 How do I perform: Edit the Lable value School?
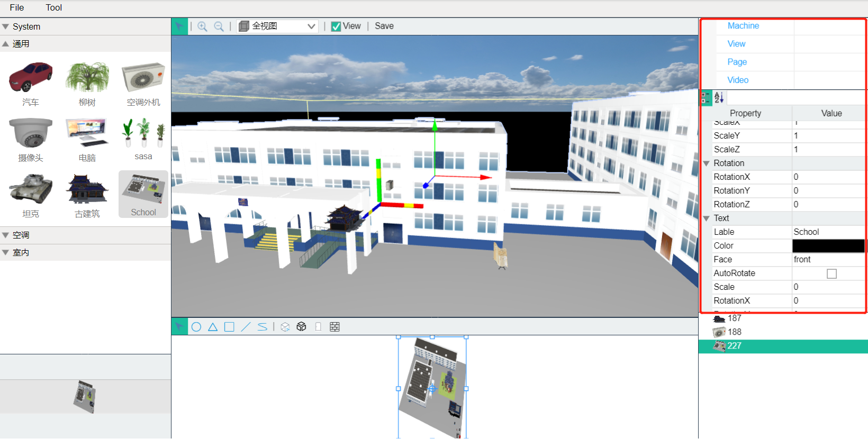click(x=828, y=232)
